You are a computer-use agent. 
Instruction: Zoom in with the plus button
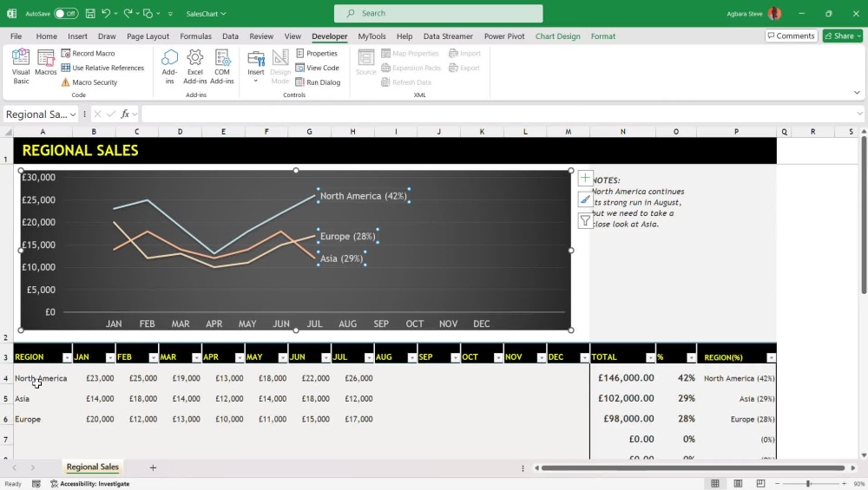[x=845, y=483]
